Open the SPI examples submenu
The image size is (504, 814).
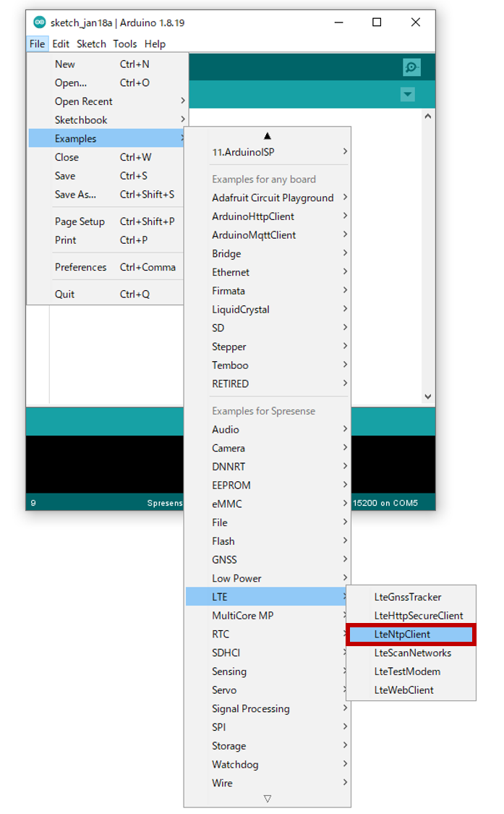[268, 728]
